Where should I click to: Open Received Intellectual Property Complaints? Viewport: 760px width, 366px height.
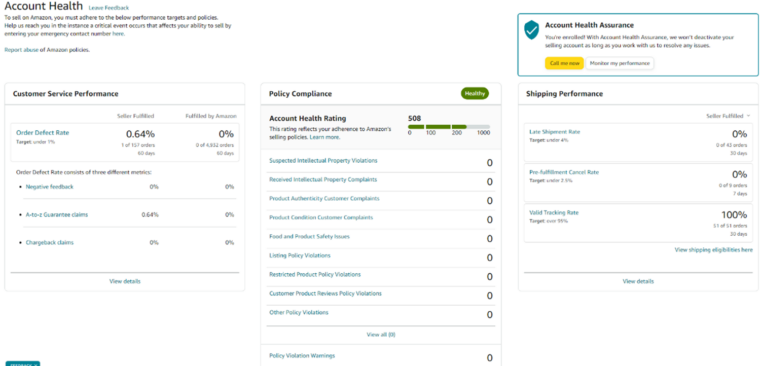323,179
